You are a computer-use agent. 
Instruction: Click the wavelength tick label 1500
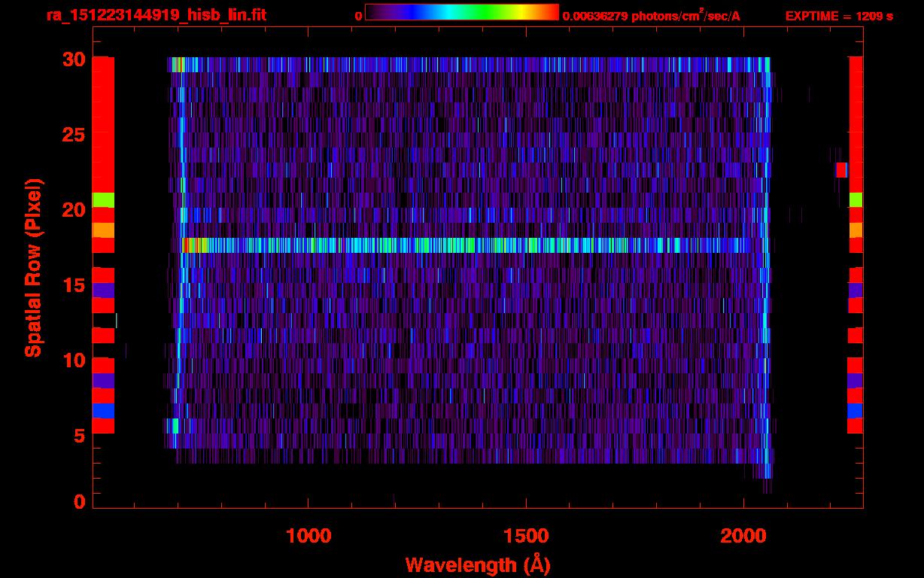[x=526, y=536]
